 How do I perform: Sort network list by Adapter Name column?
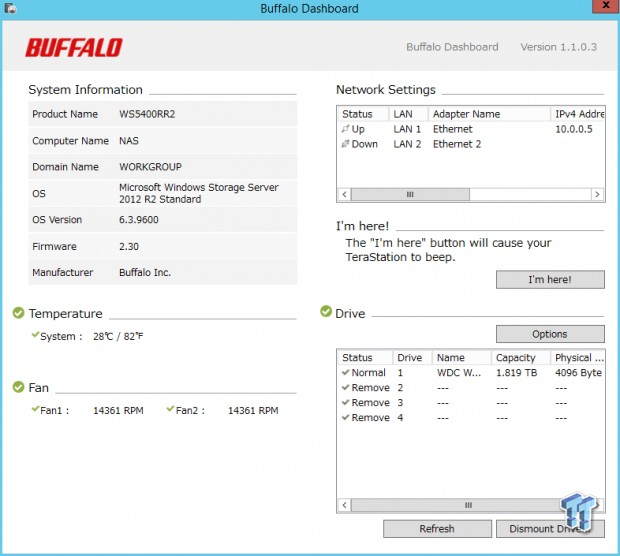click(490, 114)
